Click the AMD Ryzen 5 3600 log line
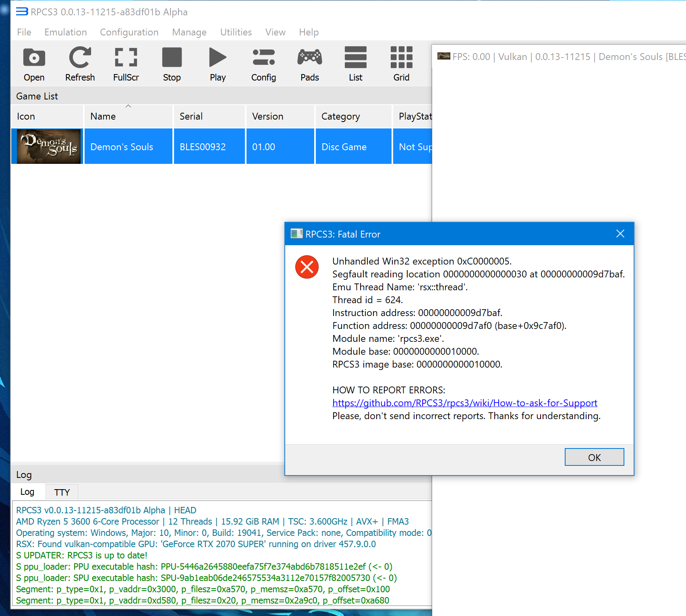The width and height of the screenshot is (686, 616). [212, 521]
